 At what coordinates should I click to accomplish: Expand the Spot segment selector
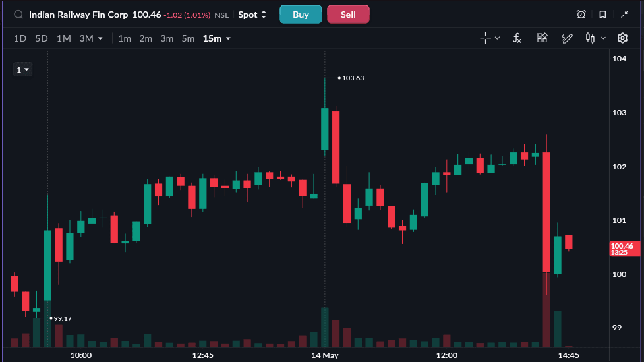252,15
